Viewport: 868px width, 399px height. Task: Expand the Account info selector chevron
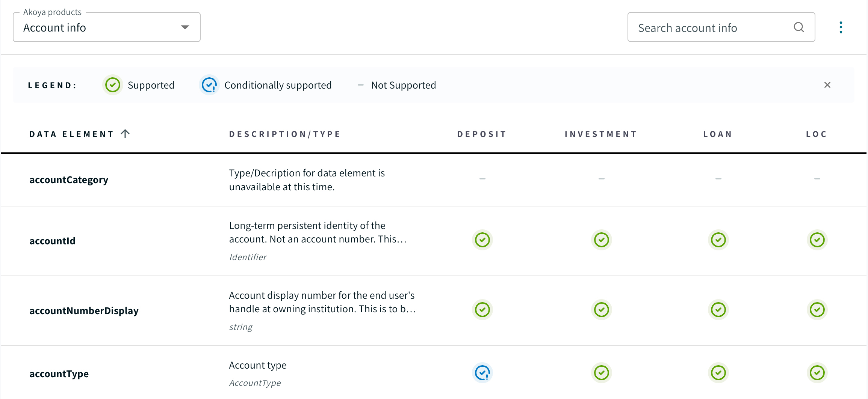point(184,27)
